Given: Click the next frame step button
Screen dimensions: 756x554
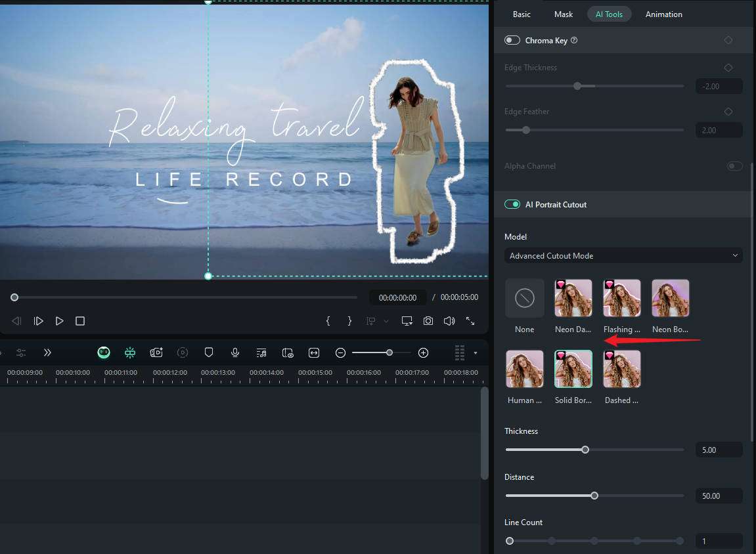Looking at the screenshot, I should tap(38, 321).
